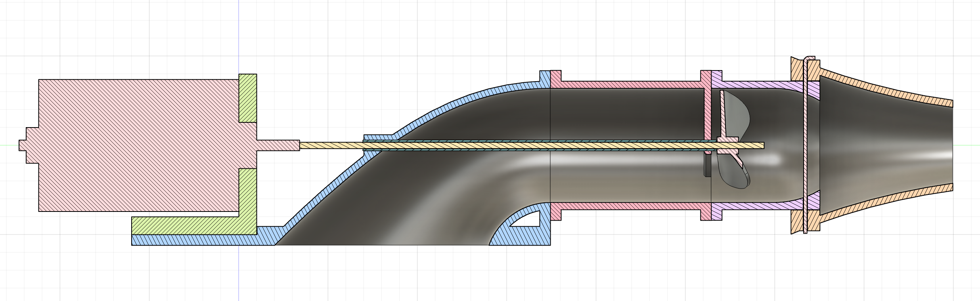This screenshot has height=301, width=980.
Task: Select the green block above the motor shaft
Action: pyautogui.click(x=248, y=98)
